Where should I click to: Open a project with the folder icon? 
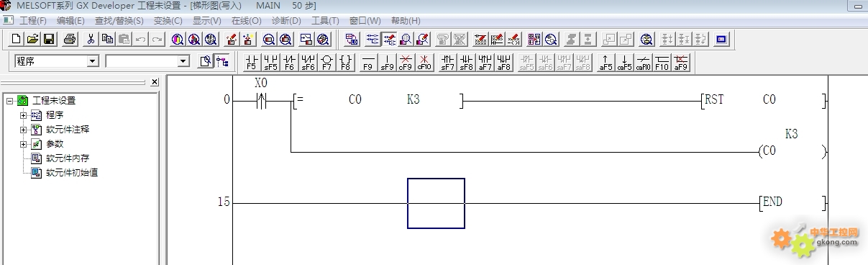[32, 40]
